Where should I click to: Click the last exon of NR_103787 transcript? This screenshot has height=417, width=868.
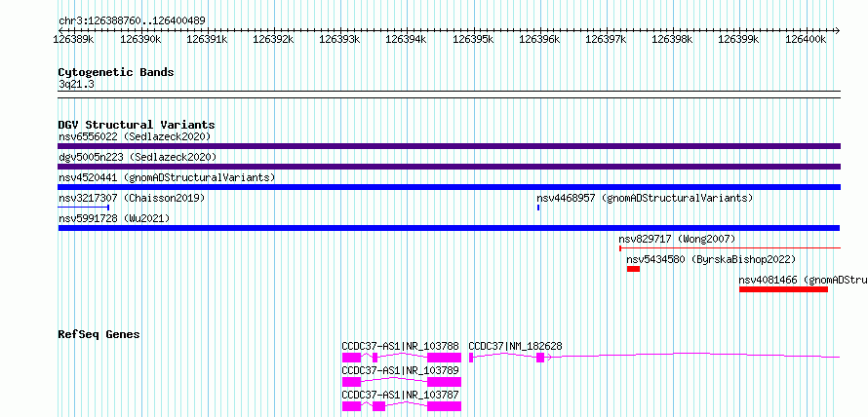(x=444, y=406)
